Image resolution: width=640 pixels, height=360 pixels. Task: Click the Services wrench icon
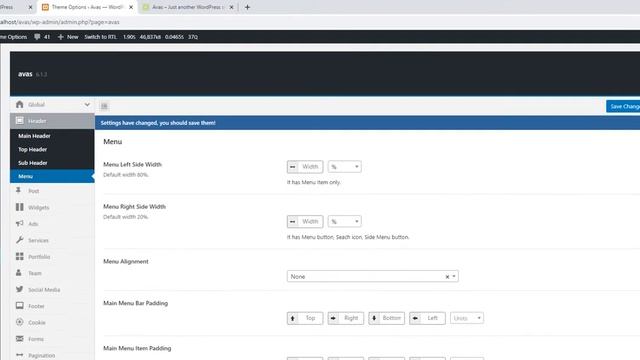coord(19,240)
